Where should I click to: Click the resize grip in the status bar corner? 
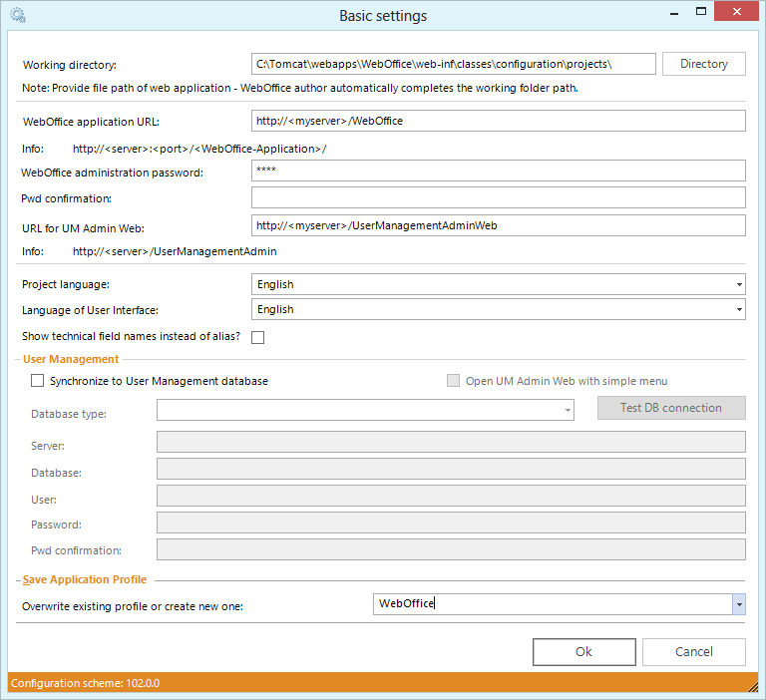coord(752,686)
